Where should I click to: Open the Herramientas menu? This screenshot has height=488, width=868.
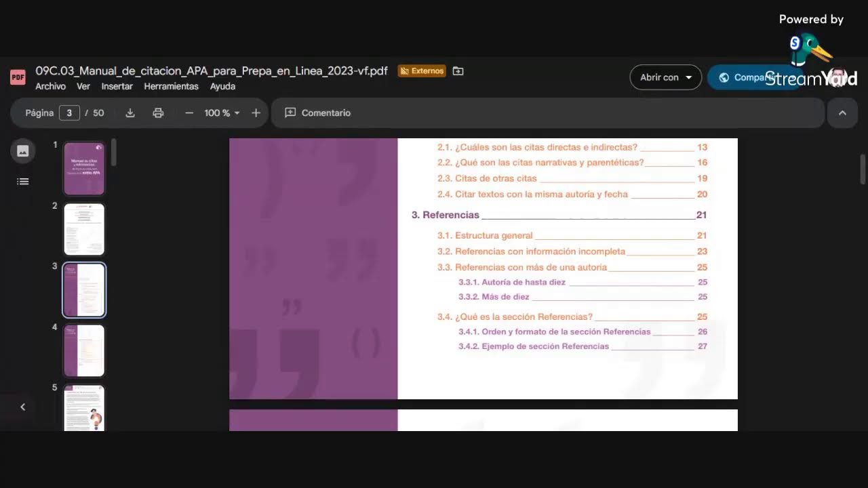[x=171, y=87]
